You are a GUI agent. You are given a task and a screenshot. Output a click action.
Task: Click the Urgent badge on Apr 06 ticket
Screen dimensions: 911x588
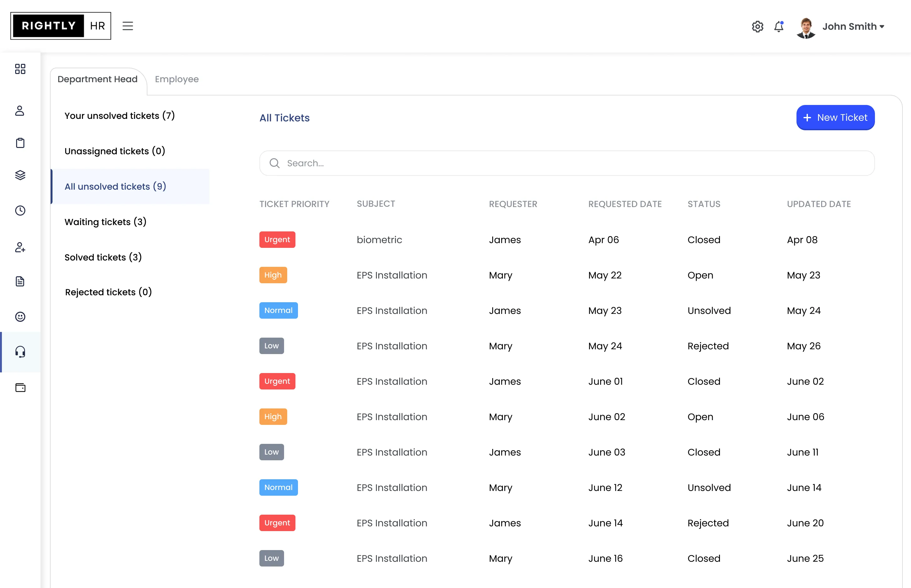(x=277, y=239)
